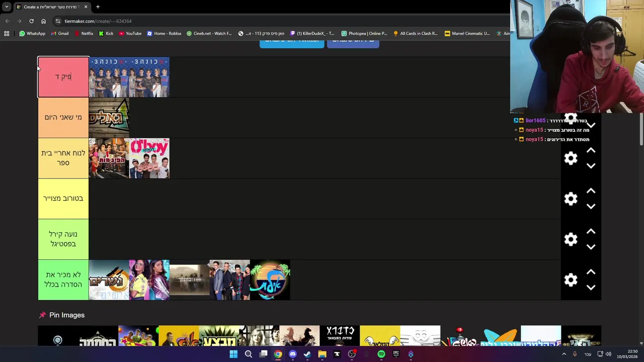Open OBS Studio from the taskbar
644x362 pixels.
click(x=352, y=354)
